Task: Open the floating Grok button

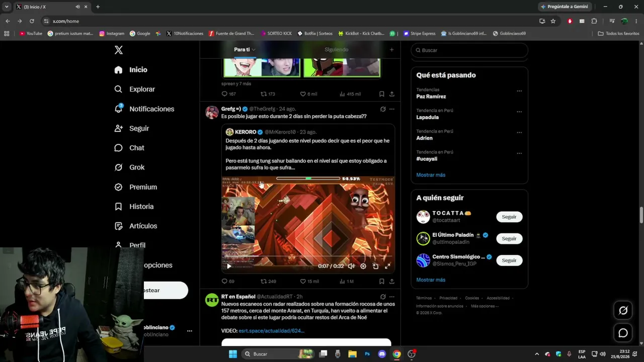Action: tap(623, 311)
